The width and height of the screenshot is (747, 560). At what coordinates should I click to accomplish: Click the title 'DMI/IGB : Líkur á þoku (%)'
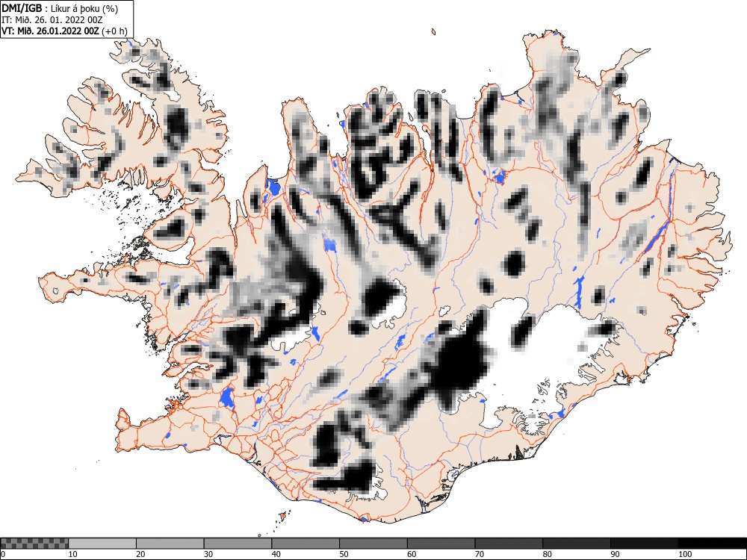click(x=60, y=8)
